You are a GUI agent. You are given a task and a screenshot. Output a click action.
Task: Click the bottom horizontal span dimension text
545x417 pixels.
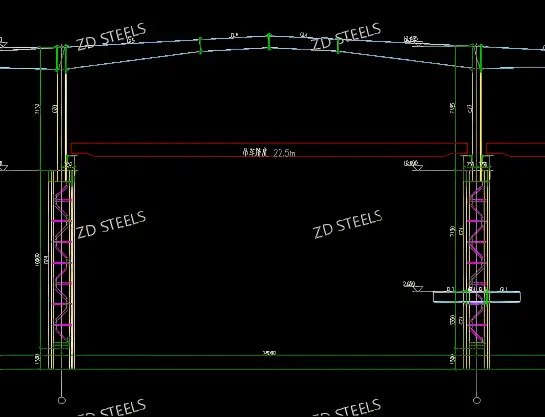pyautogui.click(x=269, y=353)
